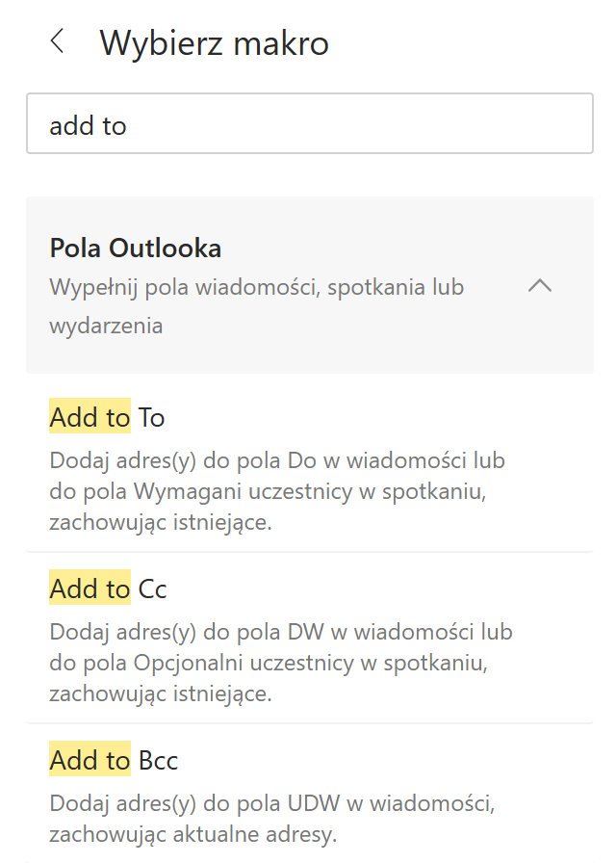Select the 'Add to To' macro
Viewport: 616px width, 863px height.
(106, 417)
